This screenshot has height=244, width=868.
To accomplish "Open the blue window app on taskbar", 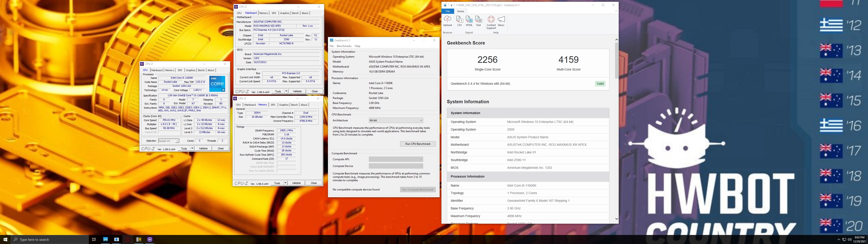I will point(117,240).
